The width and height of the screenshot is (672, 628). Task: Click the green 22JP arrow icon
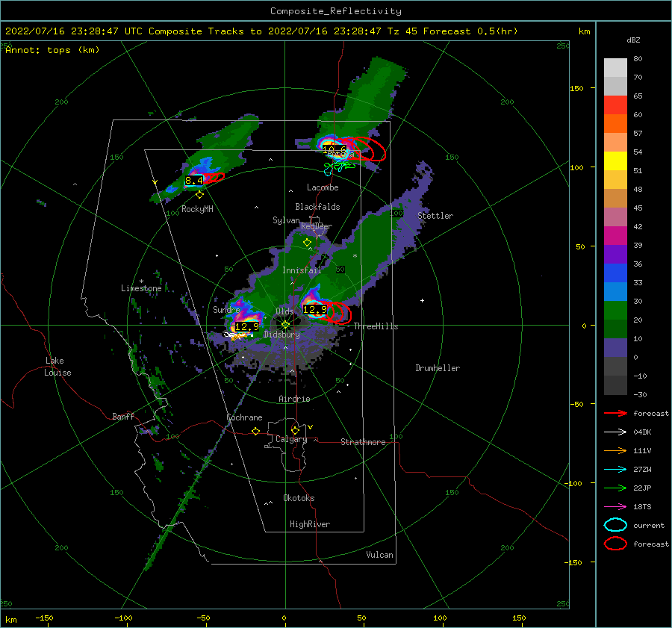click(x=615, y=488)
